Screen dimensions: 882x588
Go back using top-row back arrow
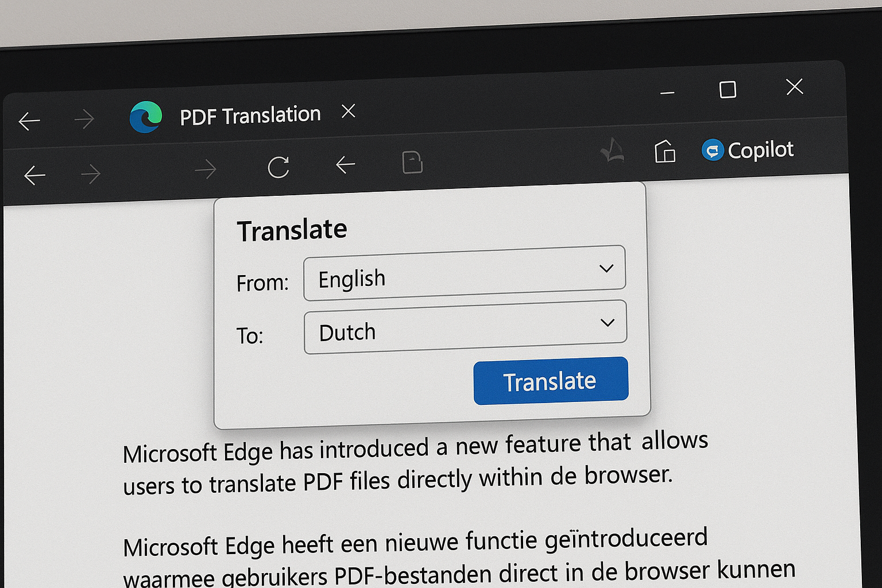[29, 121]
